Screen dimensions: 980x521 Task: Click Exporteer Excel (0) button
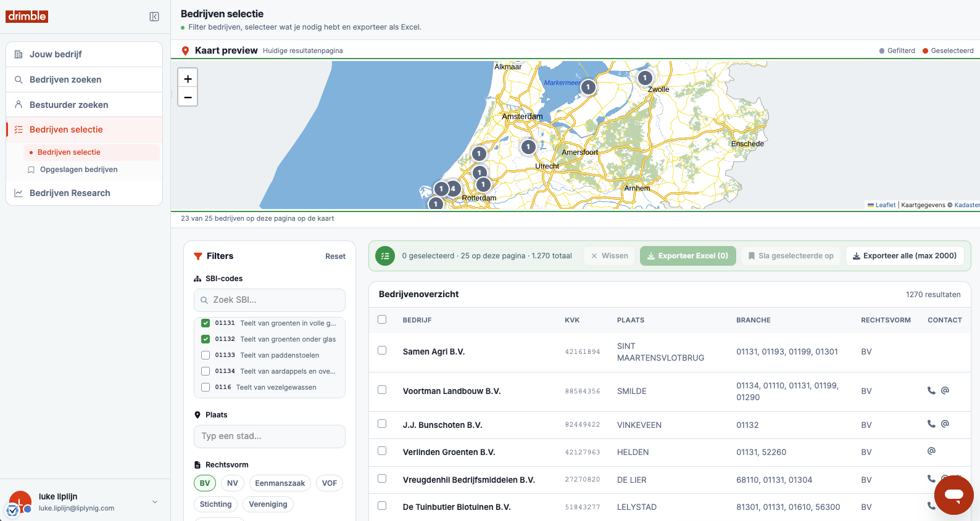pyautogui.click(x=687, y=256)
